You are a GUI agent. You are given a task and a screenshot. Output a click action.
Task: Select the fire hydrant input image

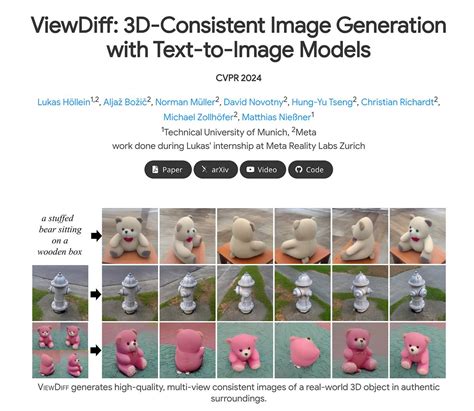pyautogui.click(x=60, y=293)
